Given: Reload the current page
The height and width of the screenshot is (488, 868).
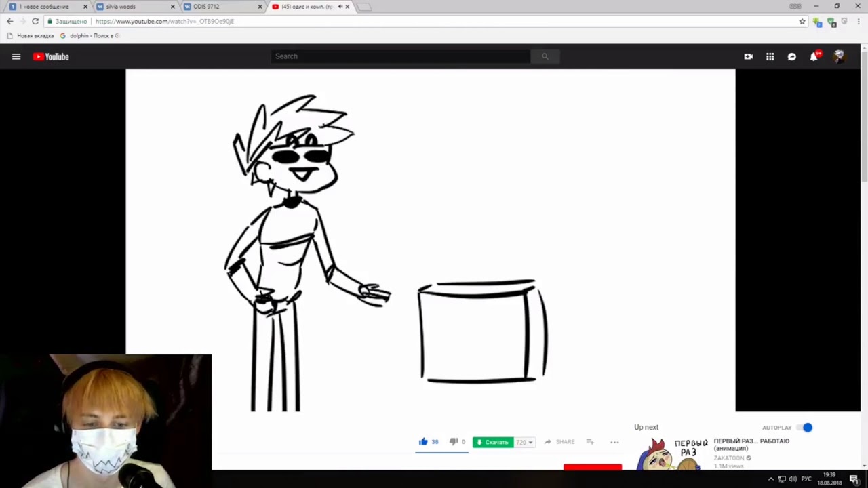Looking at the screenshot, I should click(x=35, y=21).
